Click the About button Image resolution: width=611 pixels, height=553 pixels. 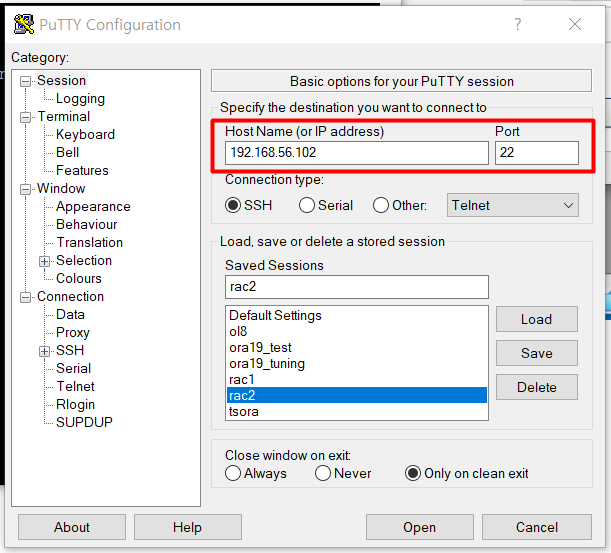[72, 527]
